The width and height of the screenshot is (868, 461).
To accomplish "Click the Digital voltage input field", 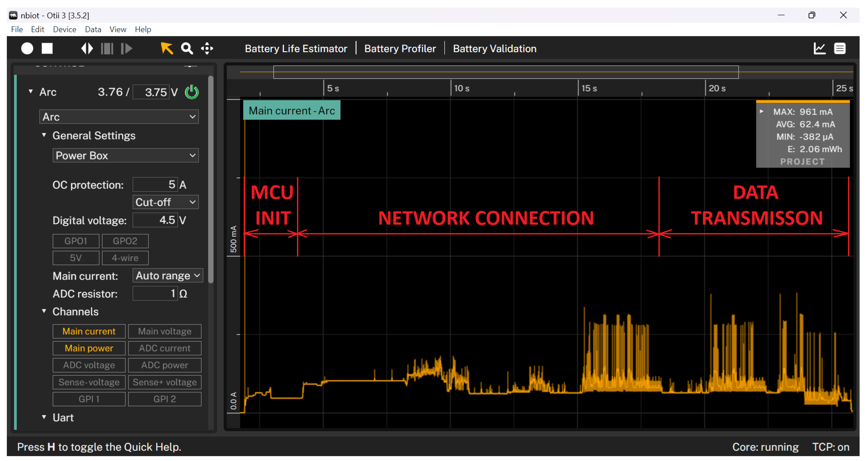I will point(155,220).
